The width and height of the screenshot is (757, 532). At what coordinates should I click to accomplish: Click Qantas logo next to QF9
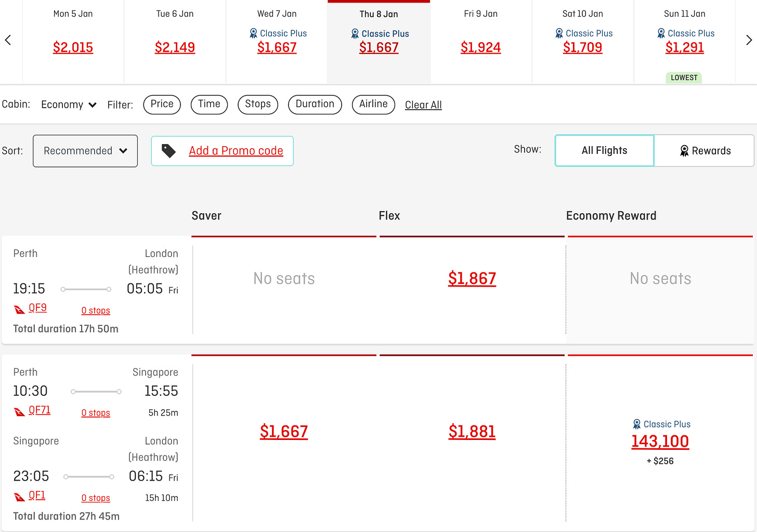19,309
